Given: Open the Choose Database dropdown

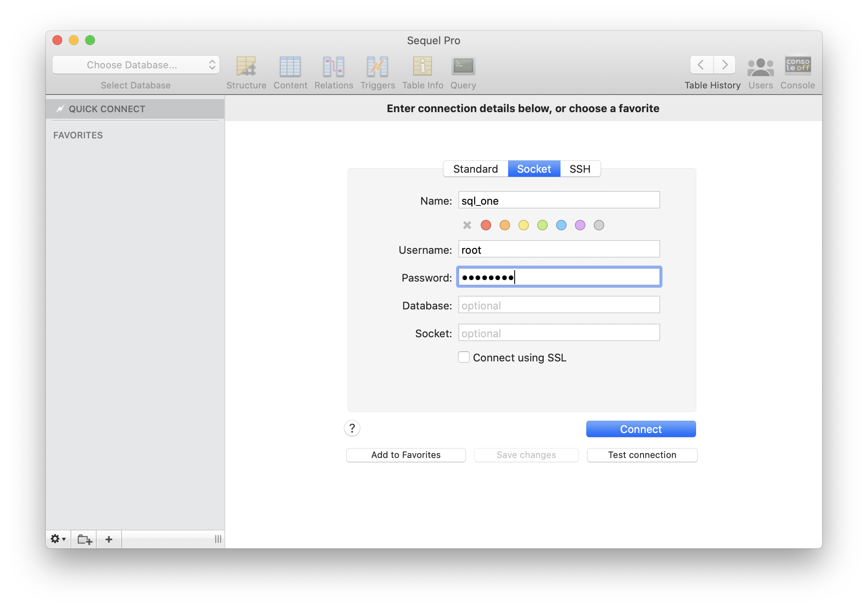Looking at the screenshot, I should (x=136, y=65).
